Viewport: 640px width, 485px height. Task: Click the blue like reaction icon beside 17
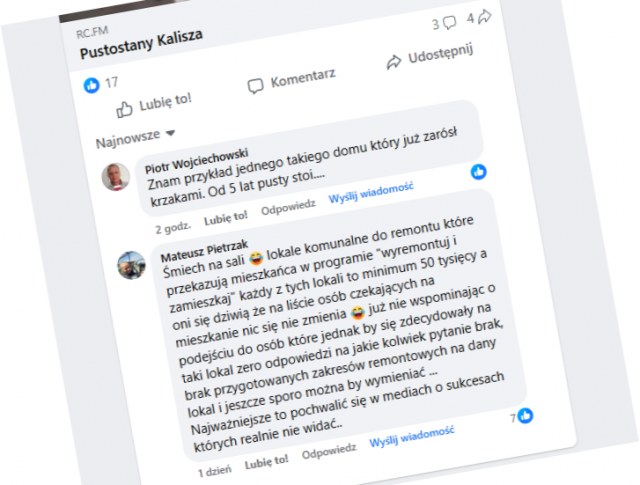(91, 85)
